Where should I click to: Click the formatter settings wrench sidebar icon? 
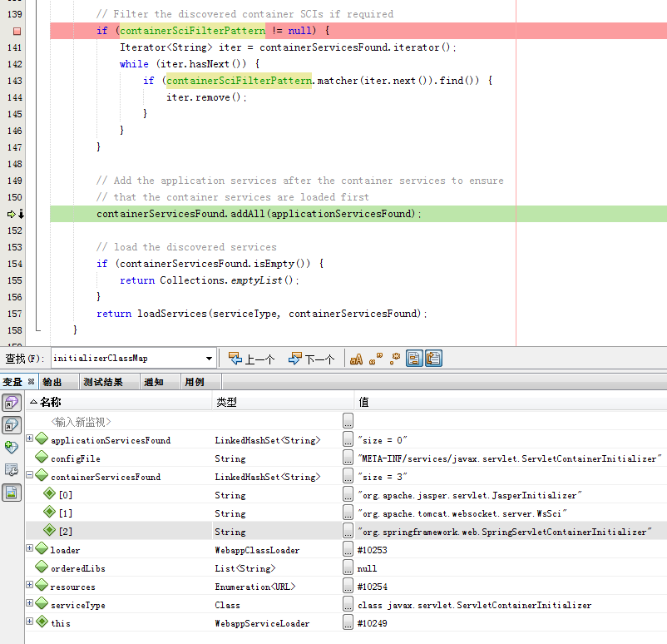point(12,470)
